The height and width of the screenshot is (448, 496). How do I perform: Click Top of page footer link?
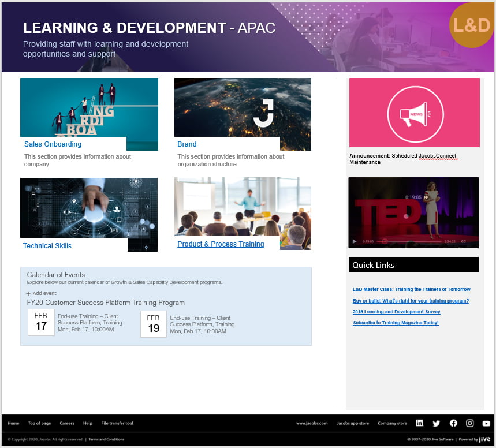pos(39,423)
